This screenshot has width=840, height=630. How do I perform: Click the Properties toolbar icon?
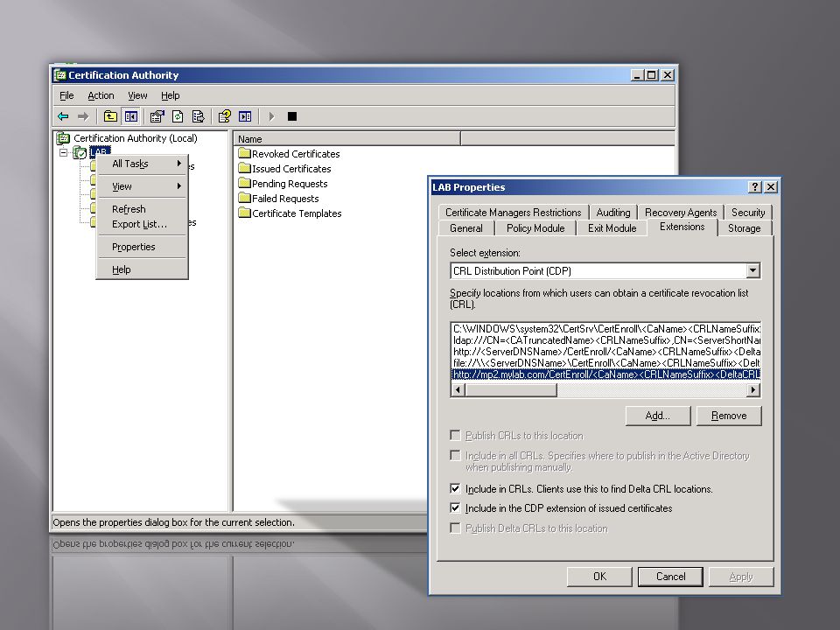point(157,116)
